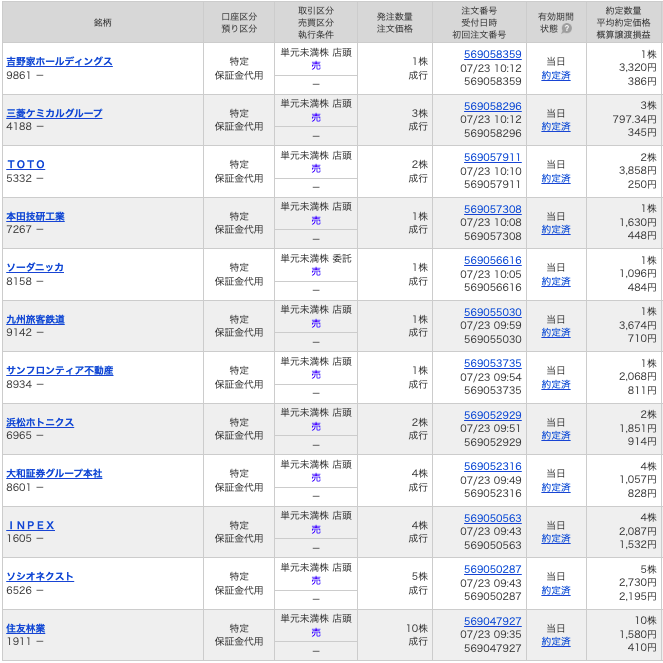Image resolution: width=663 pixels, height=663 pixels.
Task: Select the 単元未満株 委託 cell text
Action: pyautogui.click(x=316, y=258)
